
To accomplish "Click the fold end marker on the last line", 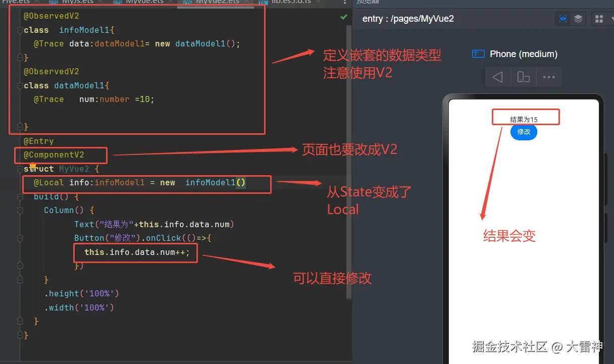I will pos(20,335).
